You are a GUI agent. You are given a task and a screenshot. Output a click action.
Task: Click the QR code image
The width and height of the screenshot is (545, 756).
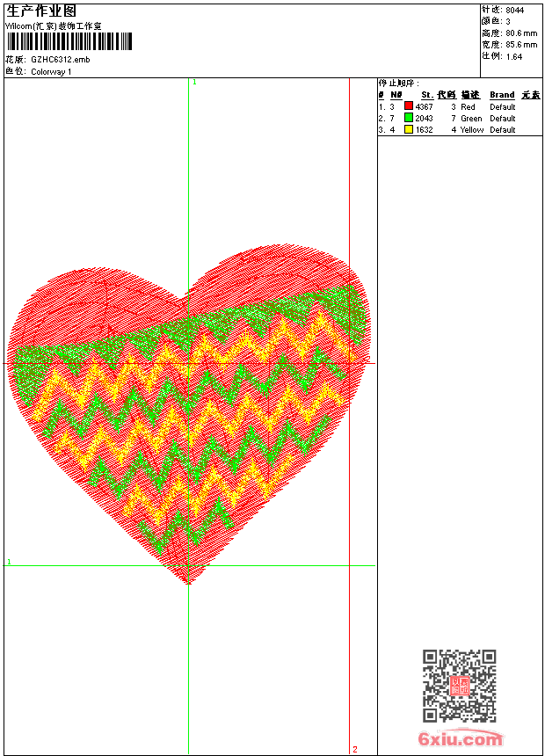(459, 686)
